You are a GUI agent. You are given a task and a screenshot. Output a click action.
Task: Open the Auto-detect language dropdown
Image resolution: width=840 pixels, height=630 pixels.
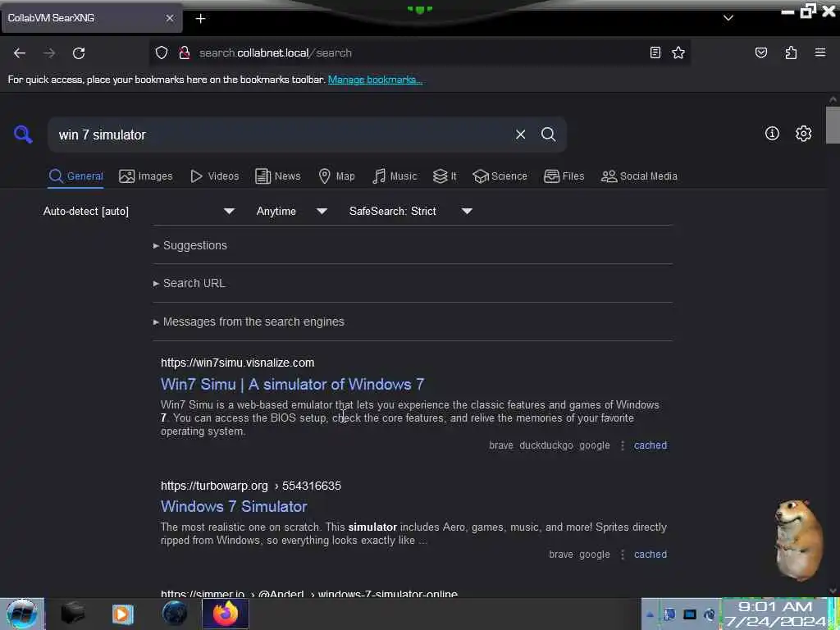pyautogui.click(x=139, y=211)
